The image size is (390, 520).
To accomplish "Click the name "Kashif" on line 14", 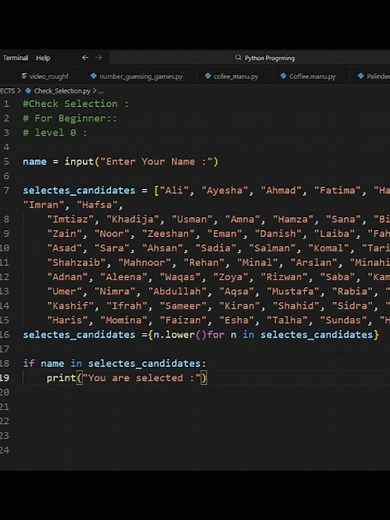I will coord(70,306).
